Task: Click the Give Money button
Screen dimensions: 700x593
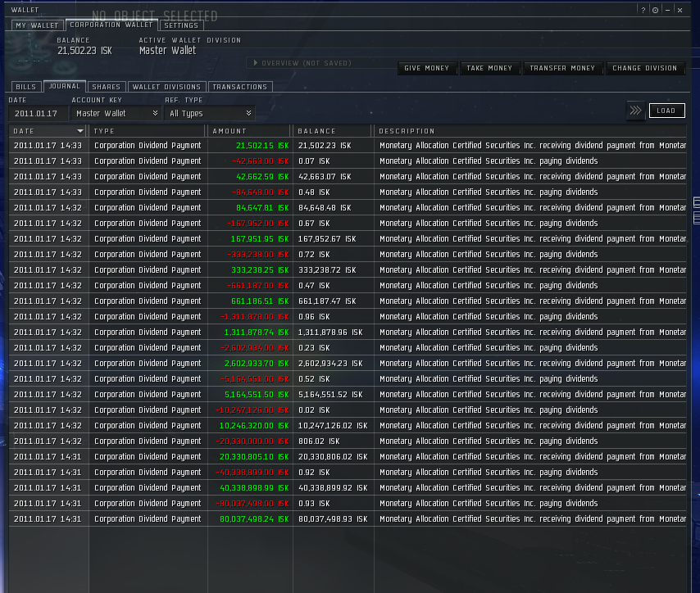Action: point(427,68)
